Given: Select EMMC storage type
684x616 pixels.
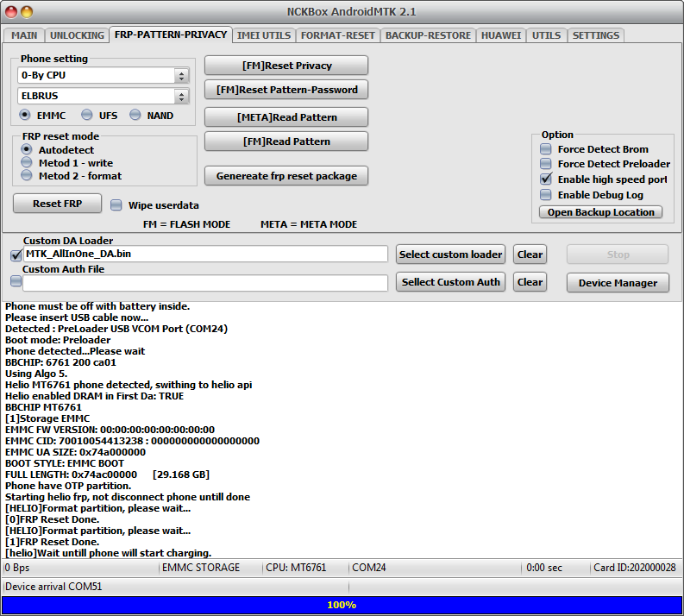Looking at the screenshot, I should 25,115.
